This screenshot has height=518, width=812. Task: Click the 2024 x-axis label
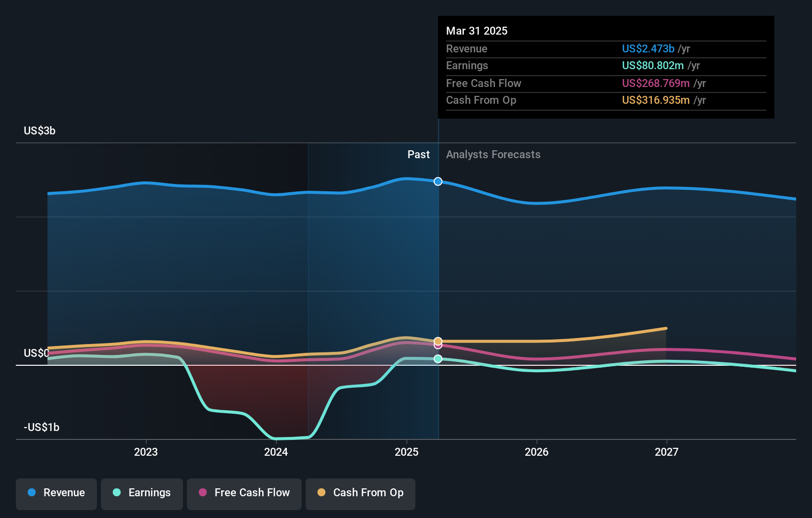click(276, 452)
